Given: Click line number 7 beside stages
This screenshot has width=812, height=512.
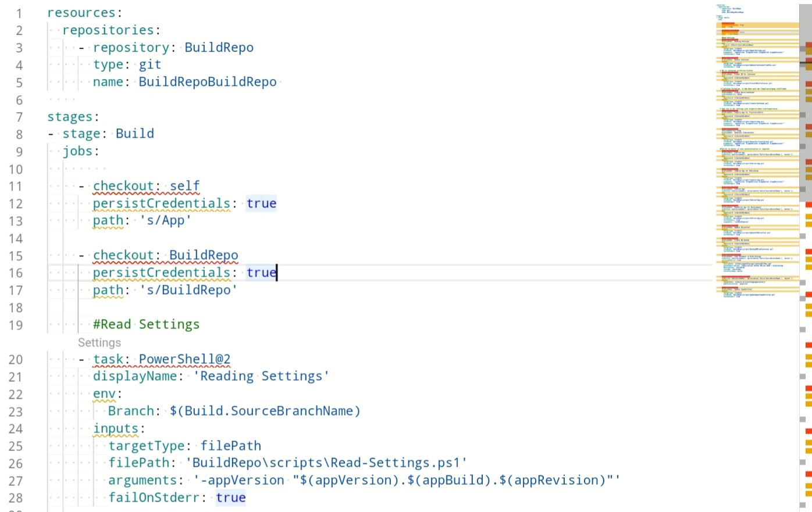Looking at the screenshot, I should [x=19, y=116].
